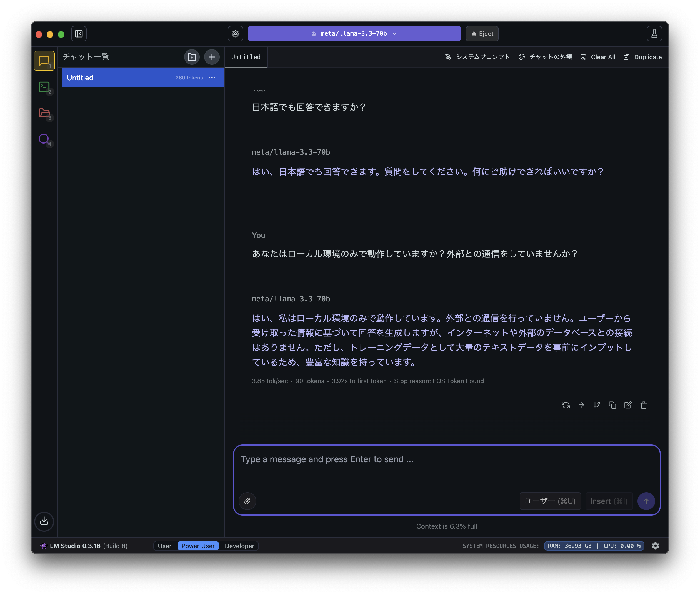This screenshot has width=700, height=595.
Task: Open the Untitled chat options menu
Action: 212,77
